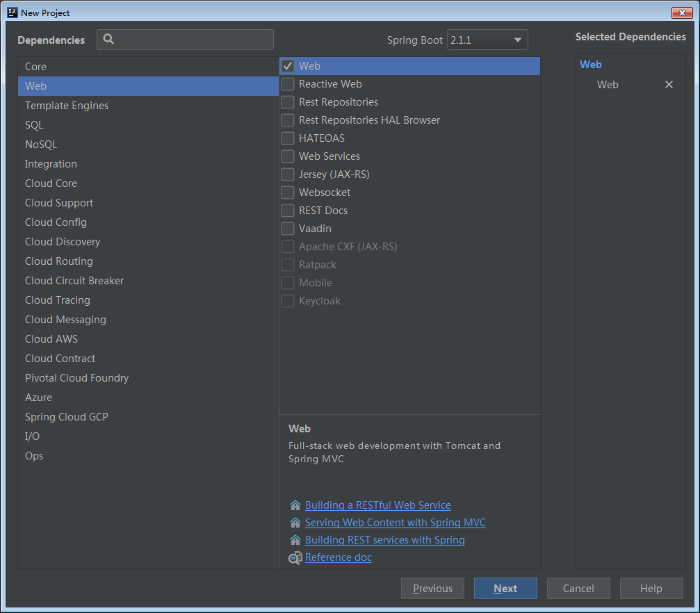Open Building a RESTful Web Service link

pyautogui.click(x=377, y=505)
